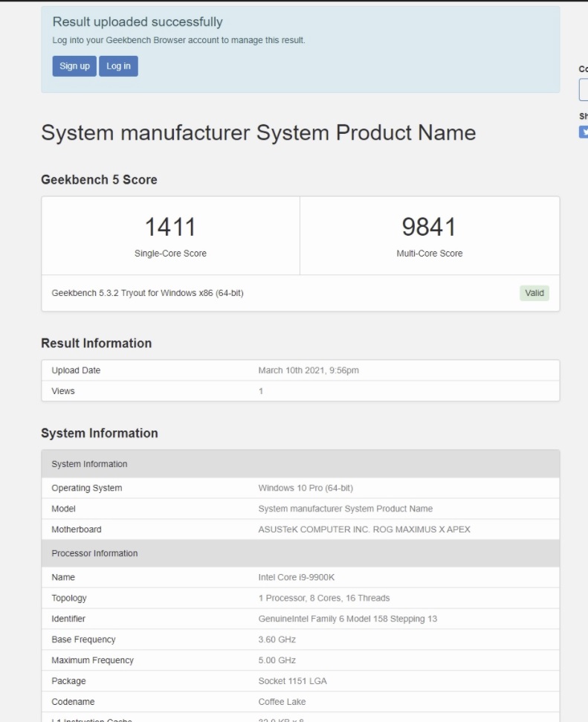Click the Coffee Lake codename value
Image resolution: width=588 pixels, height=722 pixels.
click(282, 702)
